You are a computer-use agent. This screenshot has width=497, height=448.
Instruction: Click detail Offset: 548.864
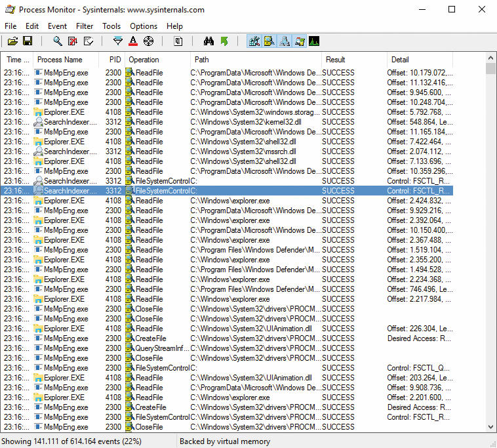(420, 122)
